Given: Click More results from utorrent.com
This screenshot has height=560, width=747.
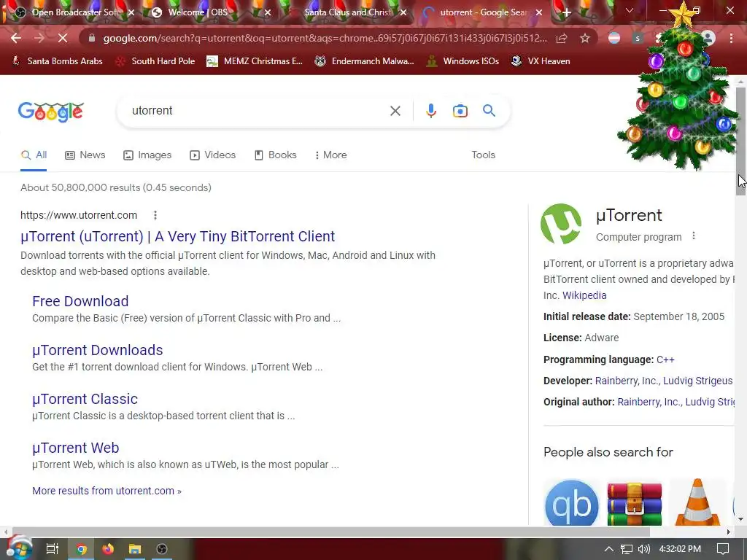Looking at the screenshot, I should [107, 491].
